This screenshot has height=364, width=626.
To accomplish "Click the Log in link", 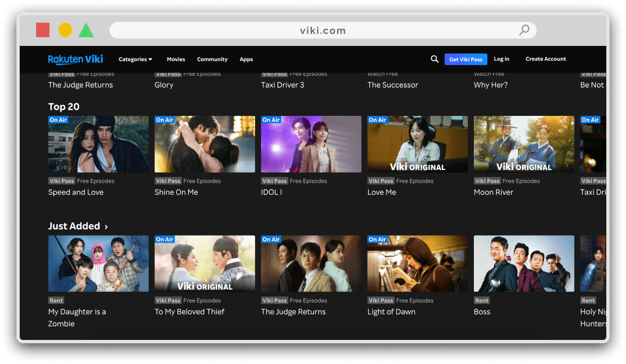I will [x=501, y=58].
